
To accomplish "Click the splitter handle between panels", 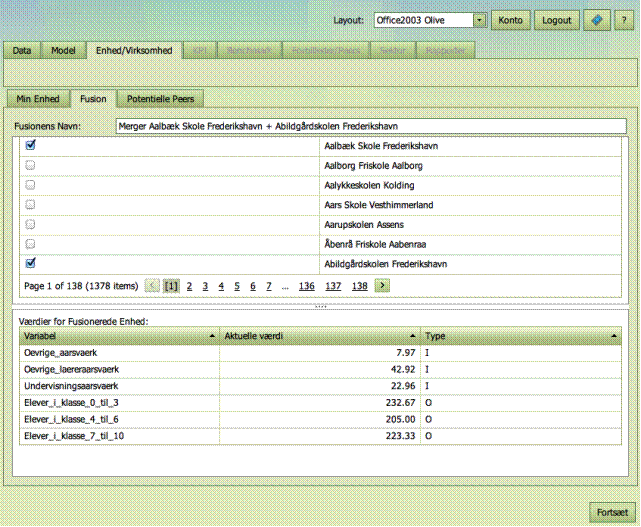I will coord(320,306).
